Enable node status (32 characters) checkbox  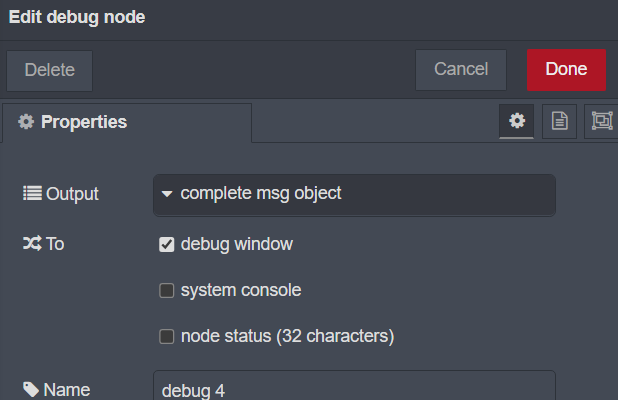tap(167, 337)
